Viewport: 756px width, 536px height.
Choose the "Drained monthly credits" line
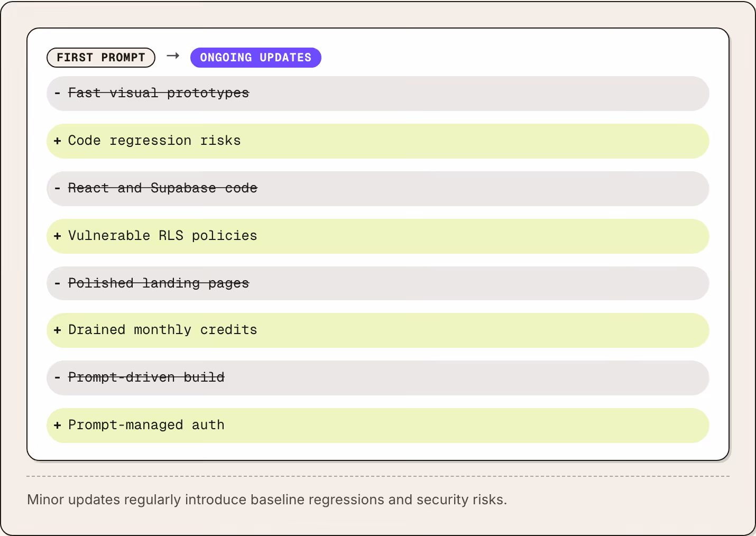point(378,330)
